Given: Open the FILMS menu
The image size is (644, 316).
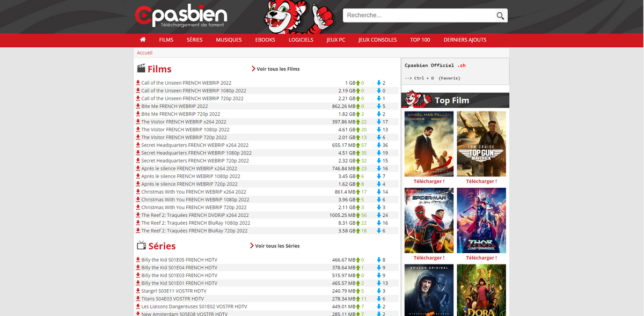Looking at the screenshot, I should point(166,40).
